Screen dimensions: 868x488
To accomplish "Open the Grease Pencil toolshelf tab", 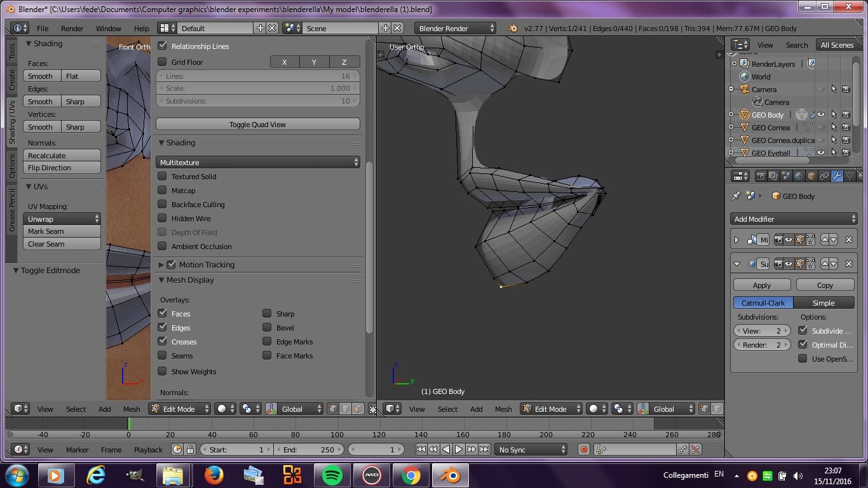I will tap(11, 210).
